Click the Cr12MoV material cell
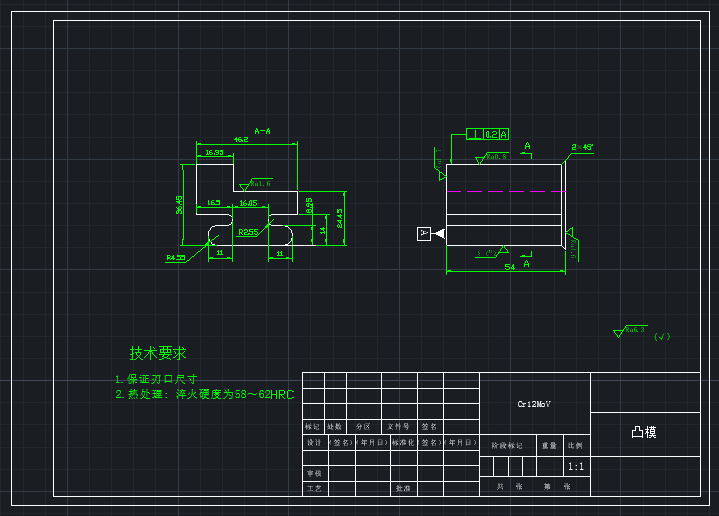The width and height of the screenshot is (719, 516). point(534,404)
